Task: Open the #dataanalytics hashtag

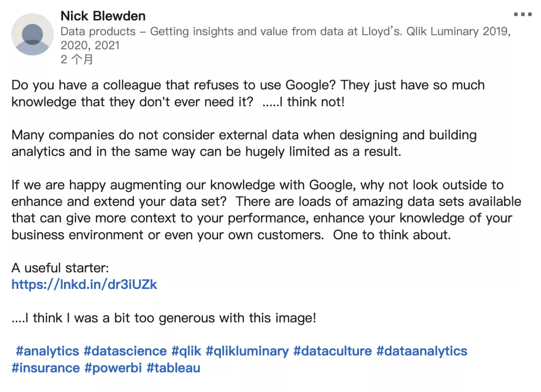Action: pos(422,351)
